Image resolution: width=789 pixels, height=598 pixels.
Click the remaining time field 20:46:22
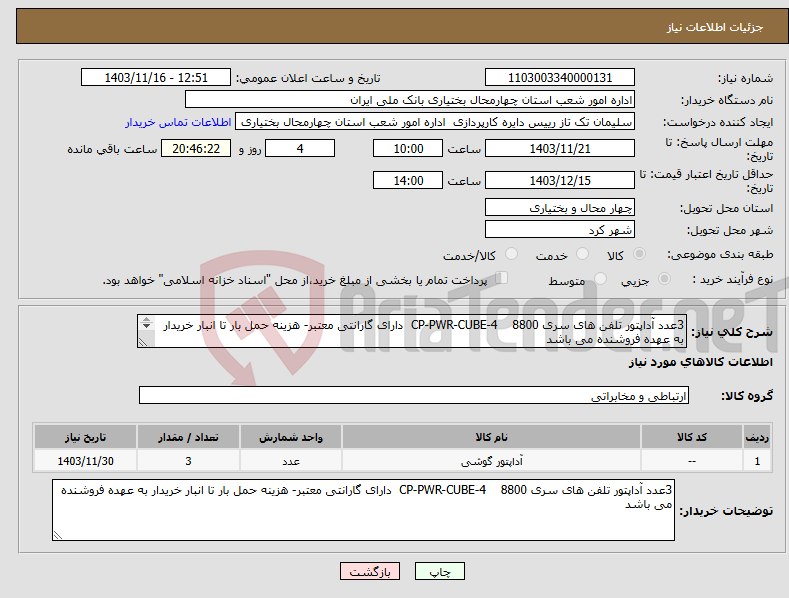pos(196,148)
